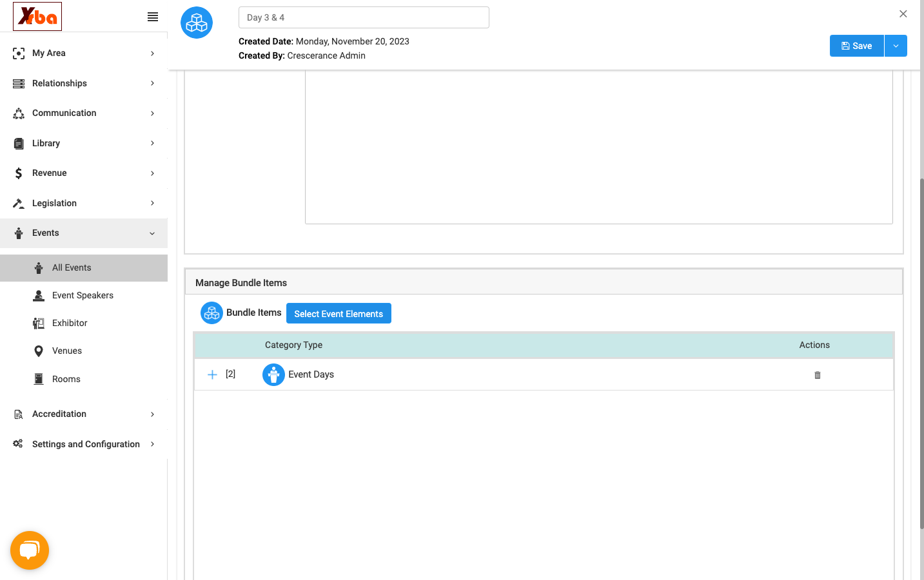Image resolution: width=924 pixels, height=580 pixels.
Task: Expand the Communication chevron
Action: coord(153,113)
